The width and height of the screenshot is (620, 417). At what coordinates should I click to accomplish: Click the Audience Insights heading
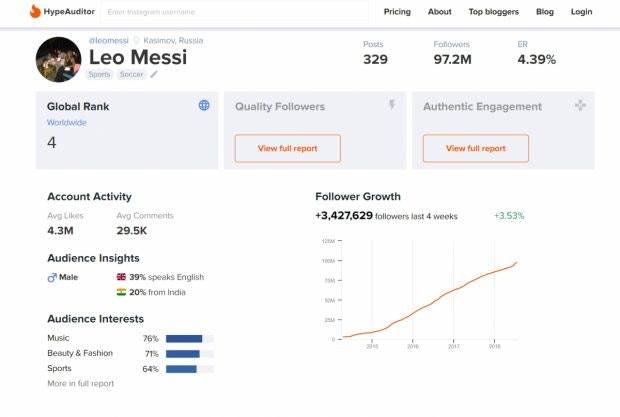93,258
